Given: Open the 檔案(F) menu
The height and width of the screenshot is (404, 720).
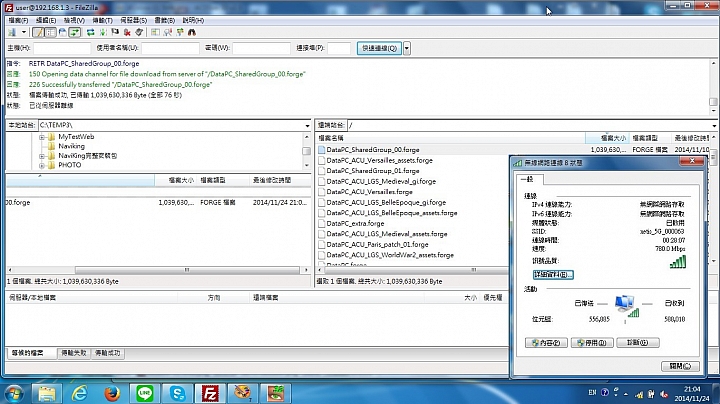Looking at the screenshot, I should [x=18, y=20].
